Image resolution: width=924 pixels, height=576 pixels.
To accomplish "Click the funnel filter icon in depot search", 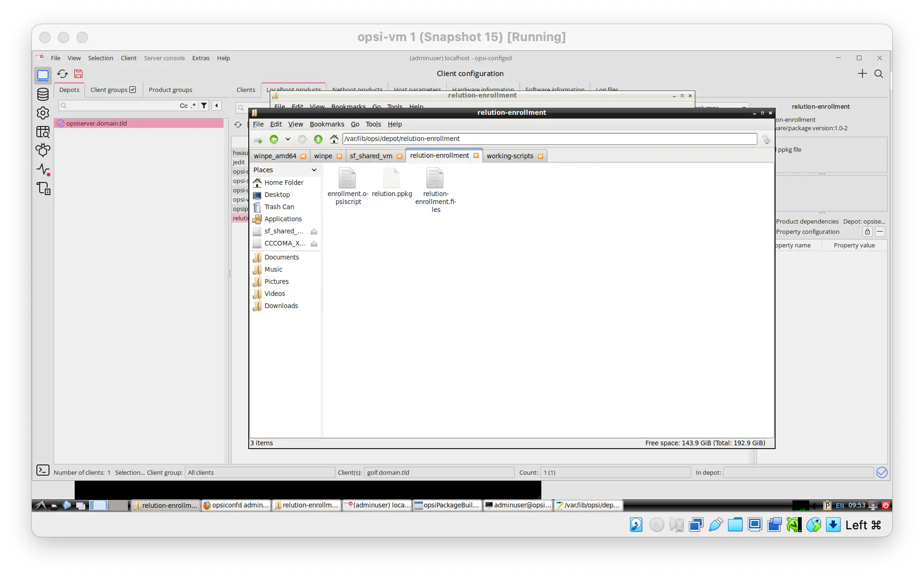I will tap(204, 105).
